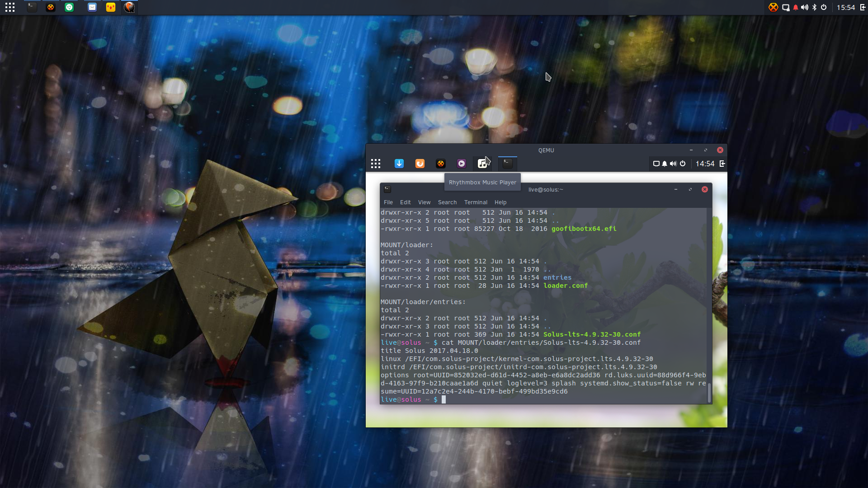Open the guest power icon in QEMU panel
868x488 pixels.
click(x=683, y=164)
